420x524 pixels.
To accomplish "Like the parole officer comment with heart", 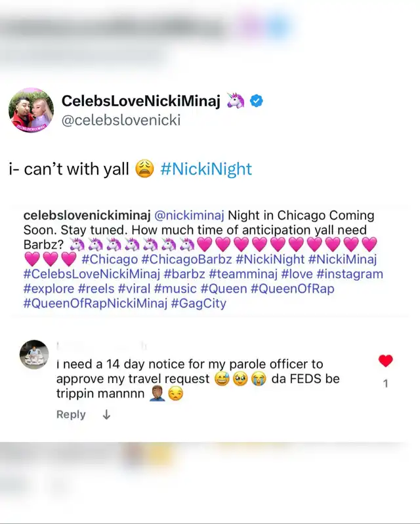I will coord(386,361).
